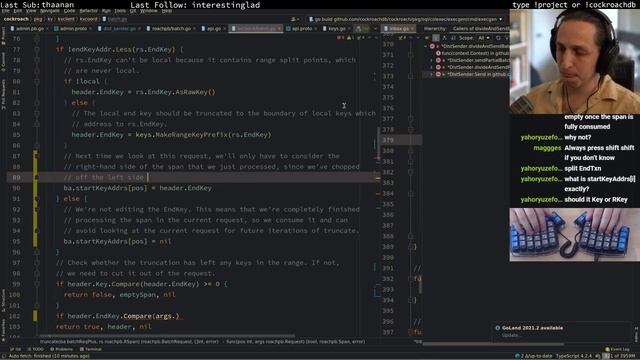
Task: Click the yellow change marker at line 102
Action: point(35,316)
